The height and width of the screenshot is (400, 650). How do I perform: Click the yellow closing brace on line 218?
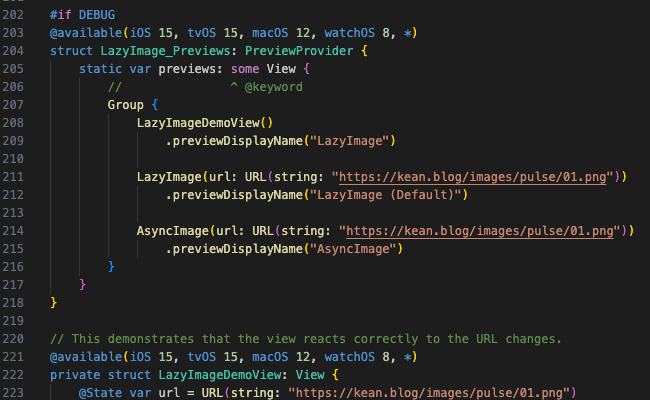pyautogui.click(x=53, y=303)
